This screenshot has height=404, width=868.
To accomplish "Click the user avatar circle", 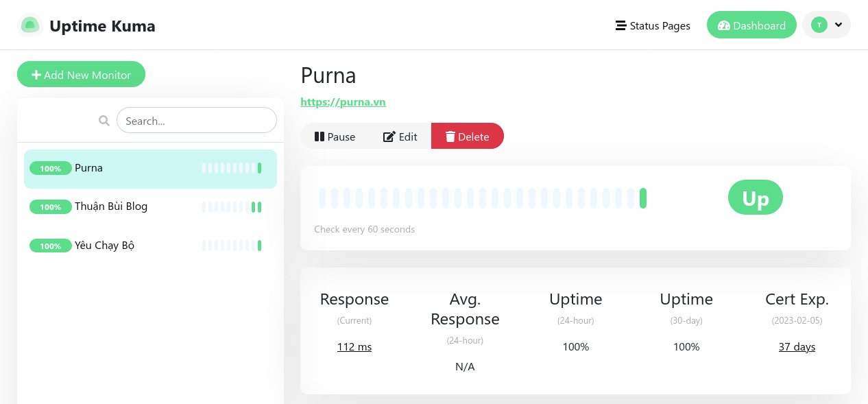I will pyautogui.click(x=819, y=25).
